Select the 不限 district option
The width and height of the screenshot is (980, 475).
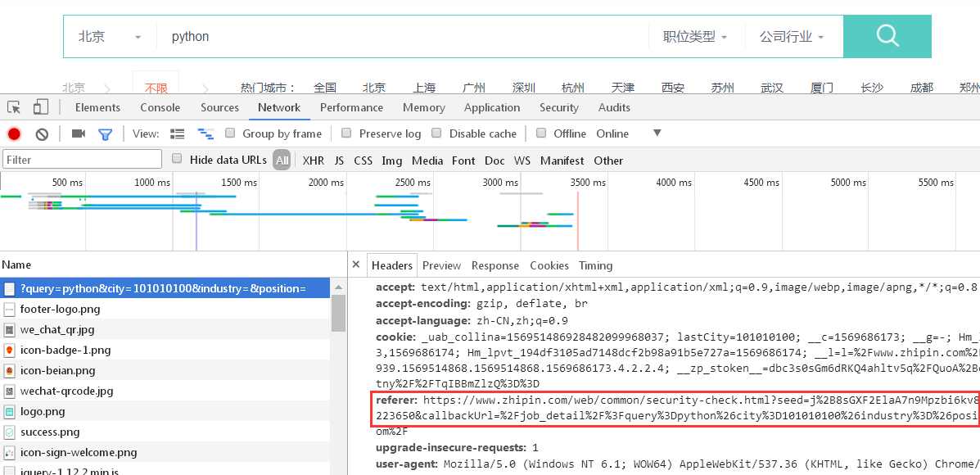click(x=156, y=86)
